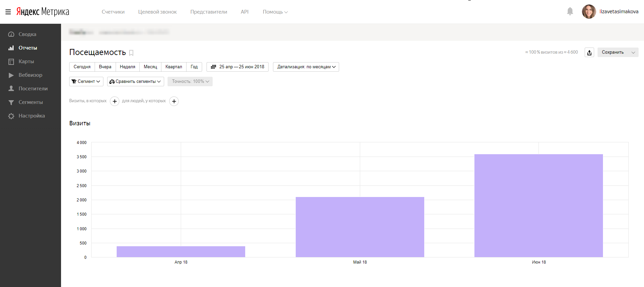Select the Сегодня period
Screen dimensions: 644x287
click(82, 67)
